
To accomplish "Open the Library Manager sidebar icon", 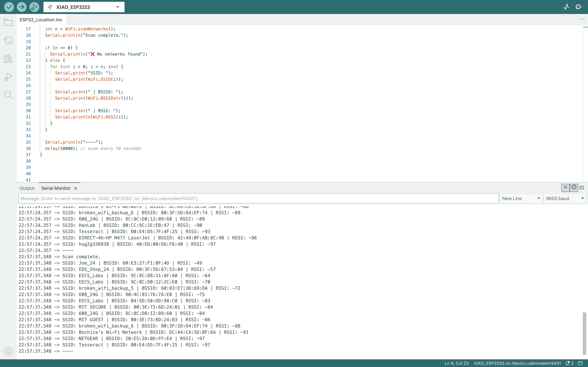I will pyautogui.click(x=8, y=59).
